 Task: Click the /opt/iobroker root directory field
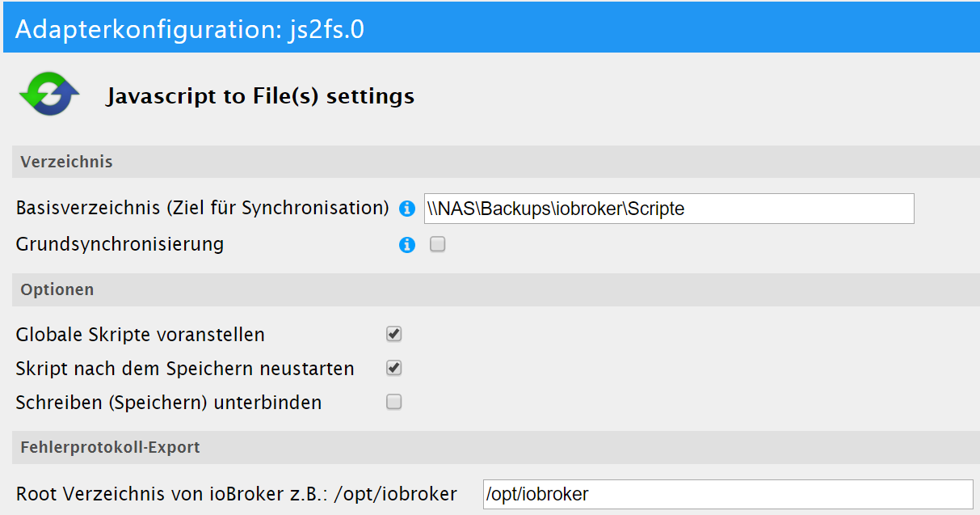tap(727, 494)
